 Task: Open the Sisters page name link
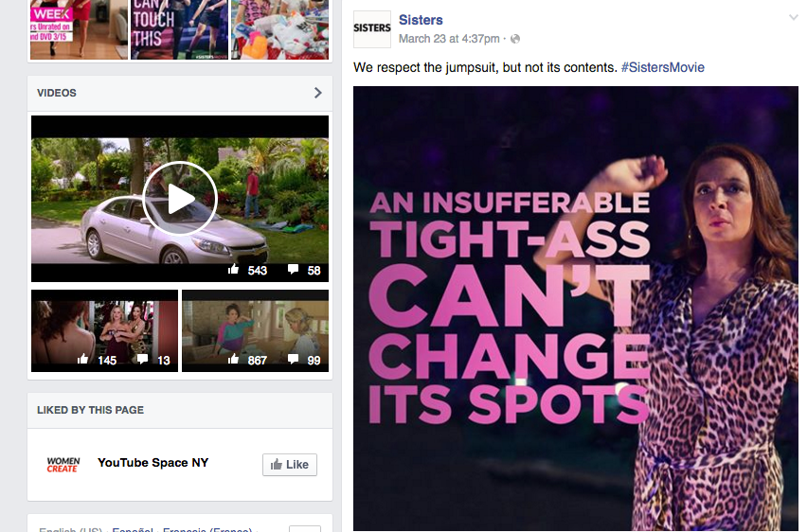(x=421, y=20)
